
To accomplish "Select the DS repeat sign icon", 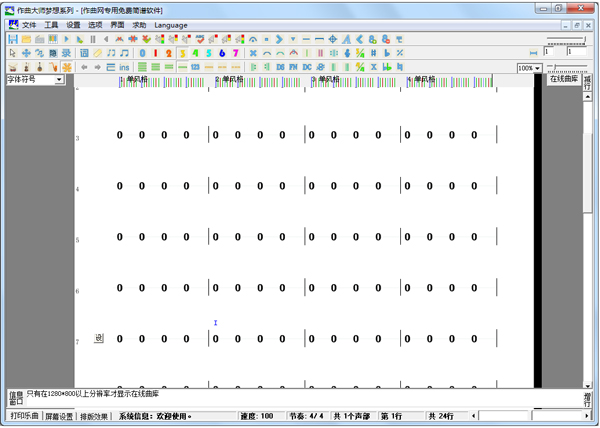I will coord(281,67).
